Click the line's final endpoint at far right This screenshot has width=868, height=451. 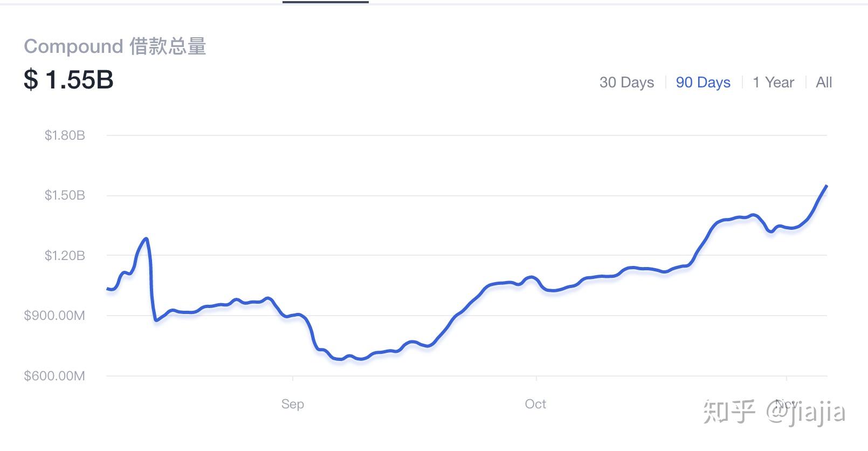[826, 186]
